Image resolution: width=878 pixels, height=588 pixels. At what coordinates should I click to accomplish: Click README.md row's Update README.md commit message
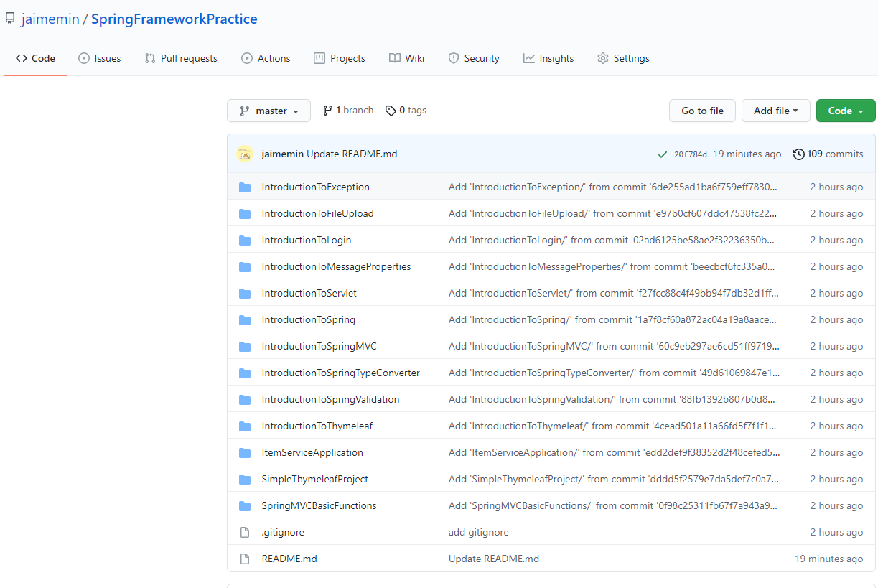[x=494, y=559]
